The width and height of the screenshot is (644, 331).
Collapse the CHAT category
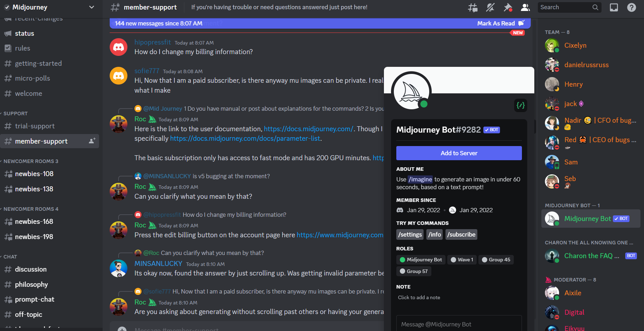coord(10,257)
